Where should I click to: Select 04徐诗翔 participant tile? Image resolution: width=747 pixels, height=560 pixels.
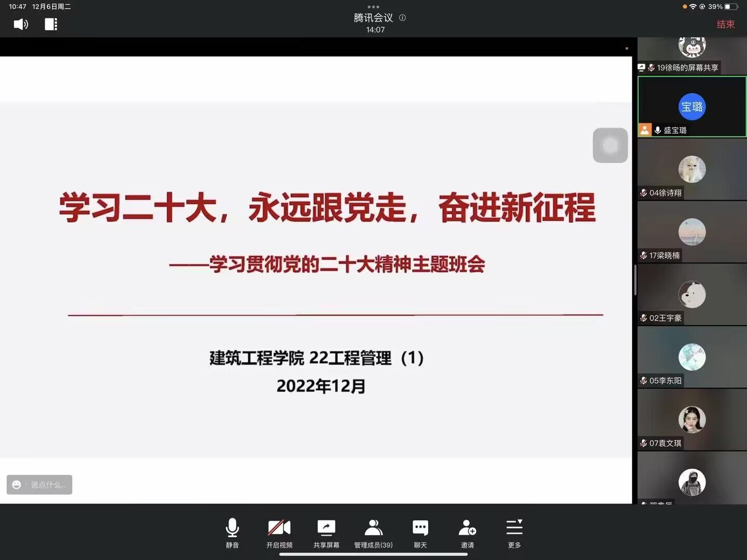[x=692, y=170]
